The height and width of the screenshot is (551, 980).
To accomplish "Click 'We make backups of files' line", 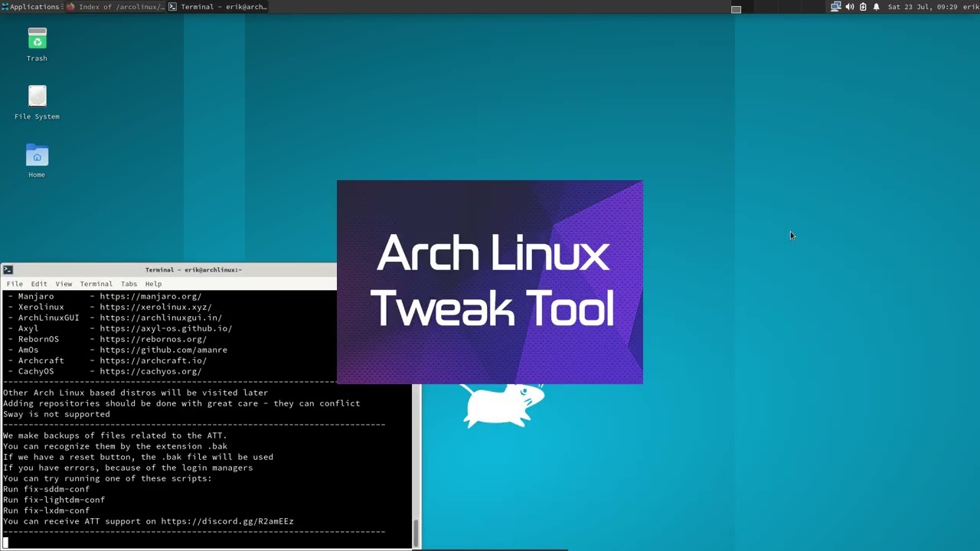I will (x=115, y=435).
